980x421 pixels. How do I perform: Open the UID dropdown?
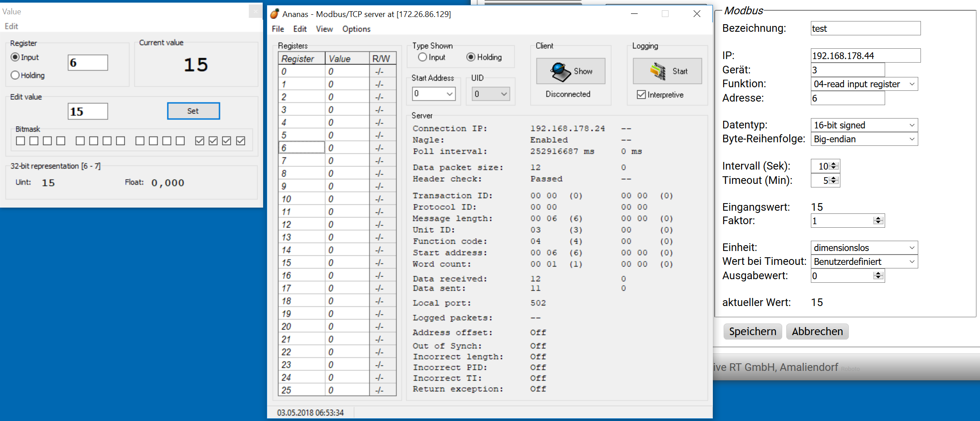pyautogui.click(x=504, y=94)
